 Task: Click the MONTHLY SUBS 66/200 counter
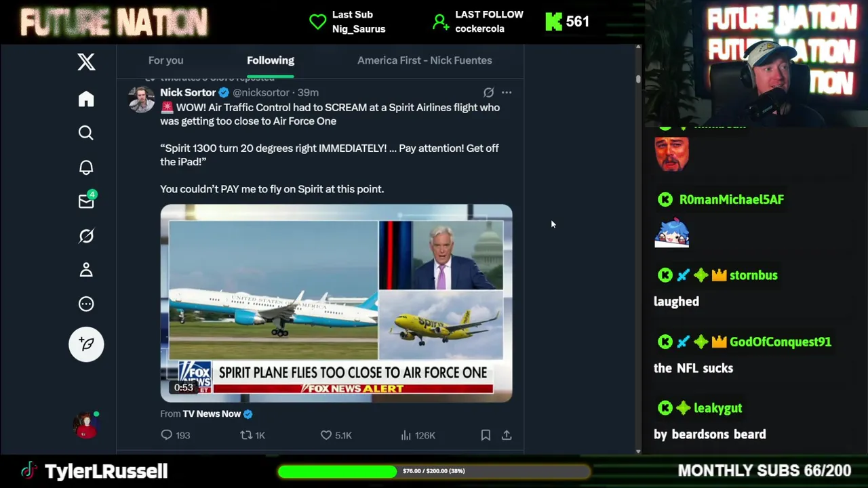click(764, 470)
